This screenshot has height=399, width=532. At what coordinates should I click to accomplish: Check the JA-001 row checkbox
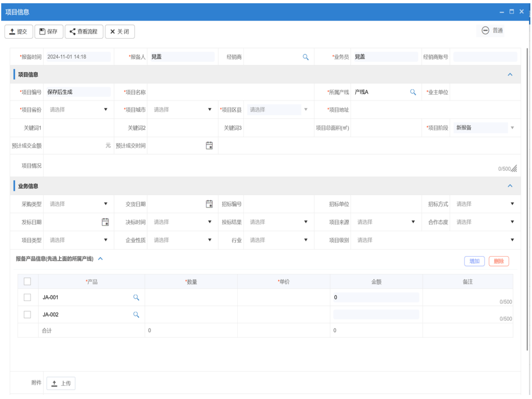click(28, 298)
